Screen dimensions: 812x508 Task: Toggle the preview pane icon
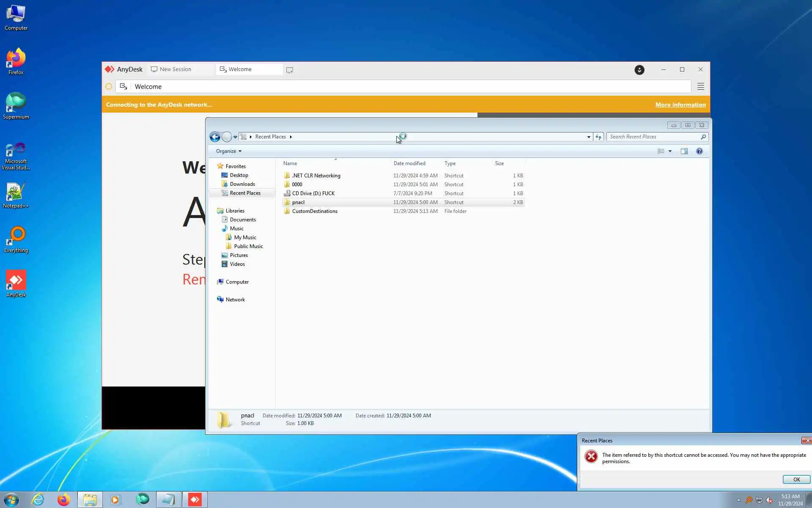(x=684, y=151)
